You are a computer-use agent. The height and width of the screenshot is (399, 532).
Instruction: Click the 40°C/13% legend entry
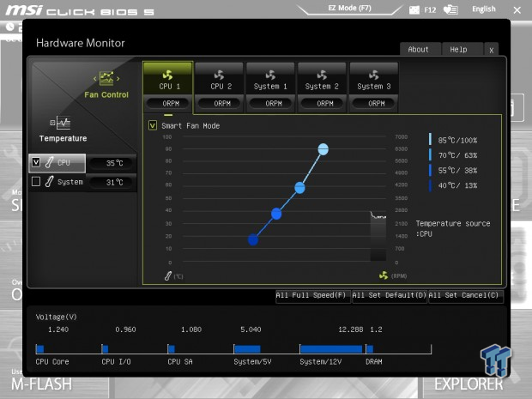click(453, 185)
